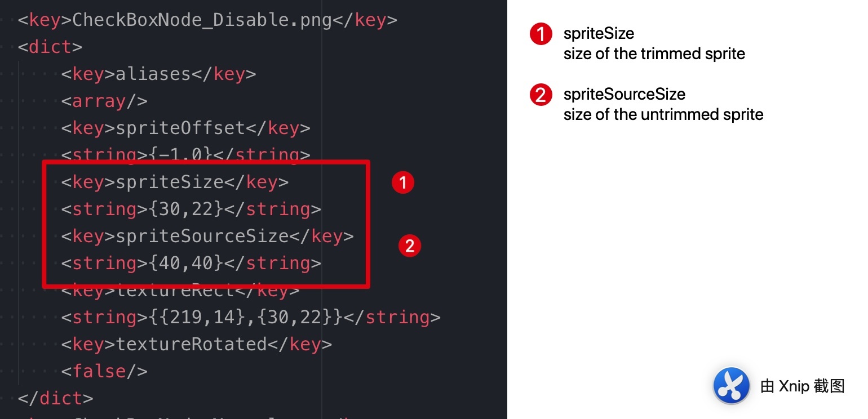Click red badge 1 in the spriteSize legend entry
The height and width of the screenshot is (419, 868).
coord(541,34)
